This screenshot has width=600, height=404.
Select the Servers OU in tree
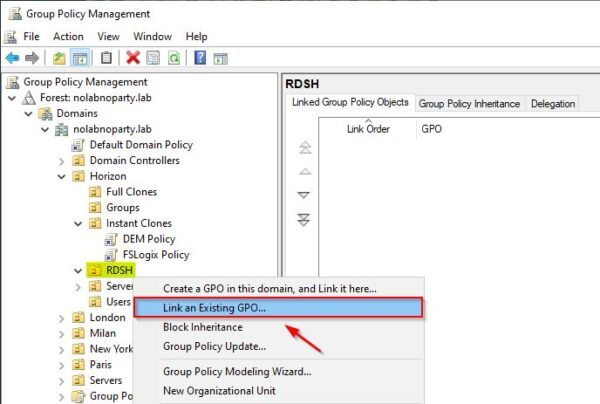tap(106, 381)
